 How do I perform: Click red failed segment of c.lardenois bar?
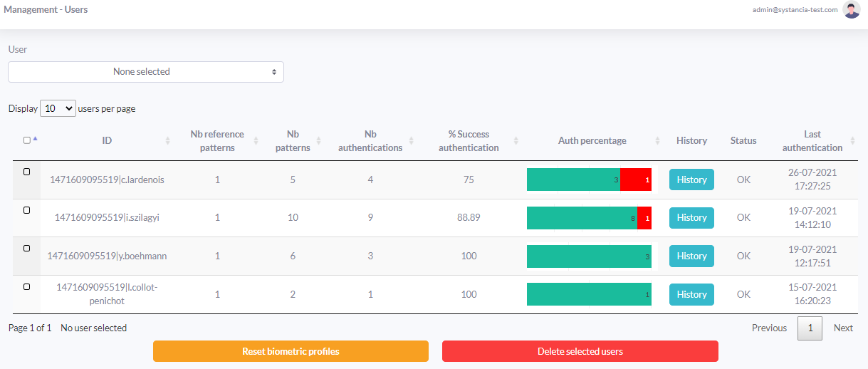(x=636, y=180)
